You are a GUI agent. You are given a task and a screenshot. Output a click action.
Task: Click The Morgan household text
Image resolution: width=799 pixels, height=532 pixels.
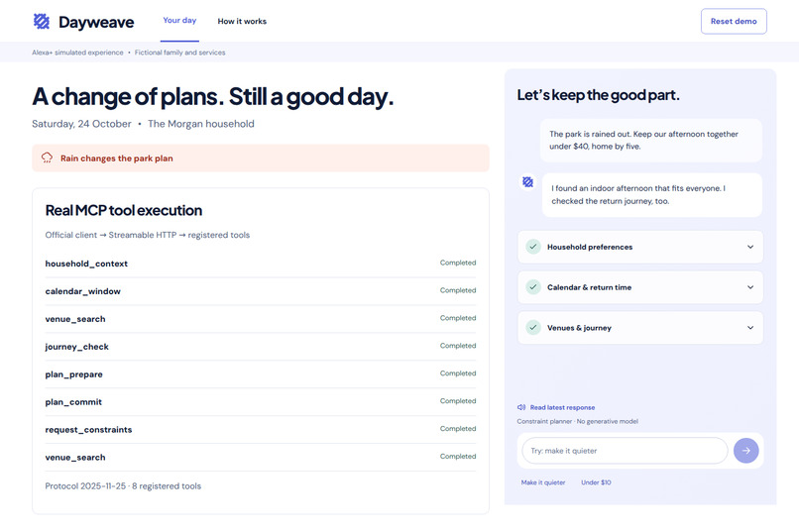pos(201,124)
